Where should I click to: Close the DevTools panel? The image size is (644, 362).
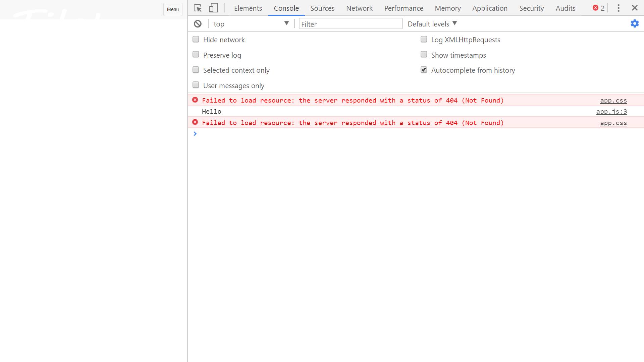click(635, 8)
